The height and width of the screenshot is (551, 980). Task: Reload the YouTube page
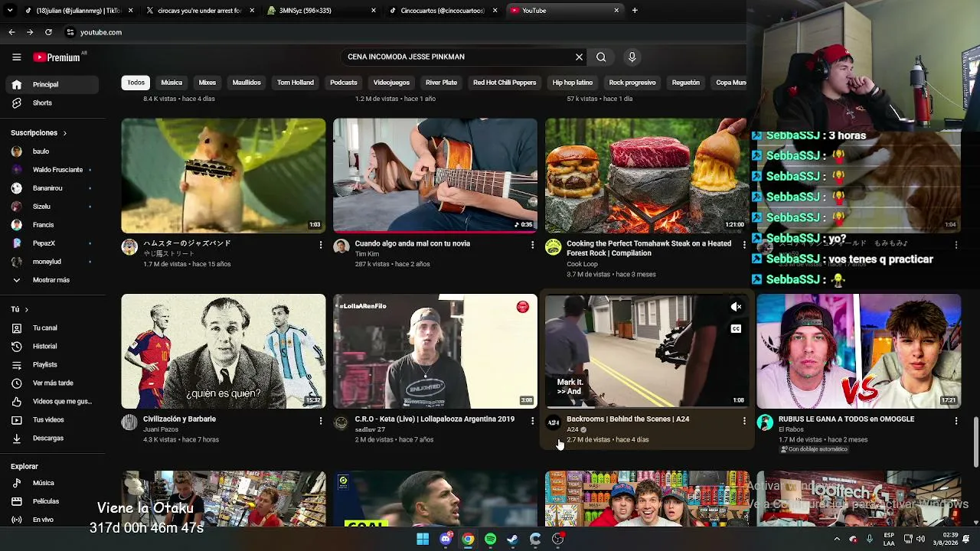click(x=48, y=32)
